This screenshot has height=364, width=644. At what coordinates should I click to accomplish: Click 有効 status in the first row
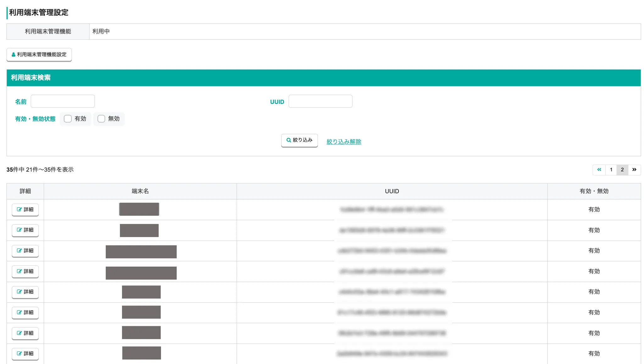pos(594,210)
